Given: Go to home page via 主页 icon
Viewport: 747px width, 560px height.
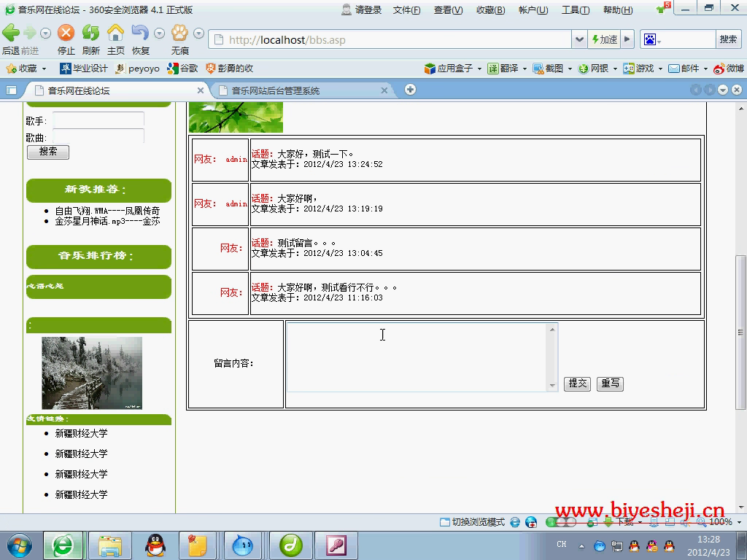Looking at the screenshot, I should (x=115, y=33).
